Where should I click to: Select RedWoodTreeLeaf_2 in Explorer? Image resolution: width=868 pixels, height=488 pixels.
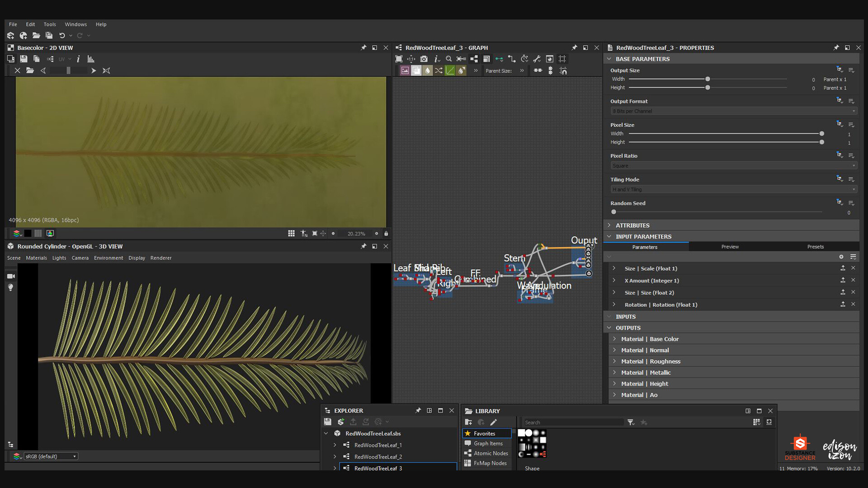378,457
